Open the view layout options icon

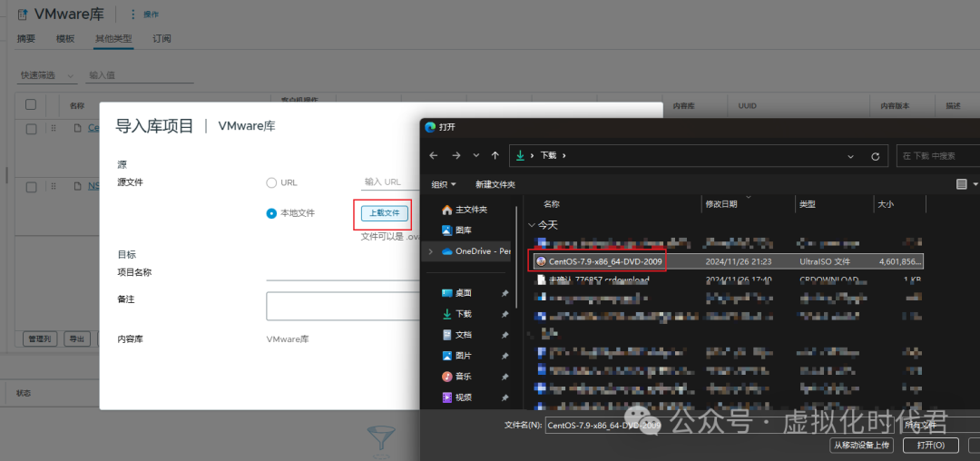click(x=962, y=184)
